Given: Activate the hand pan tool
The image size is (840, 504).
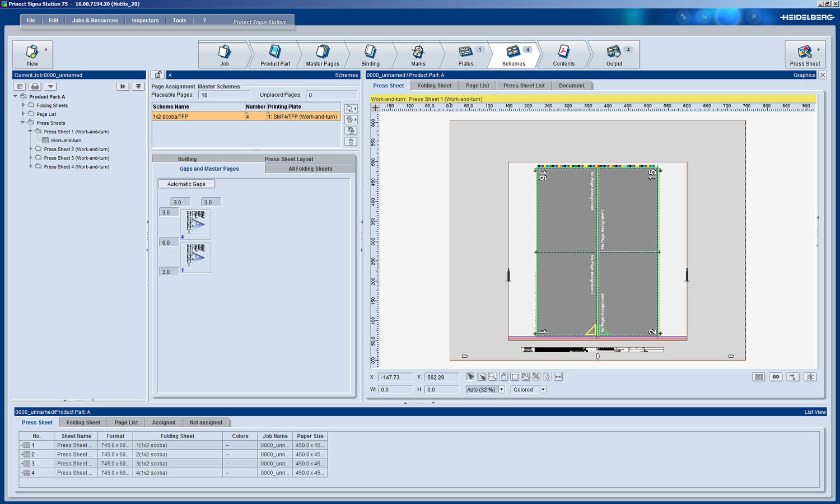Looking at the screenshot, I should pos(503,377).
